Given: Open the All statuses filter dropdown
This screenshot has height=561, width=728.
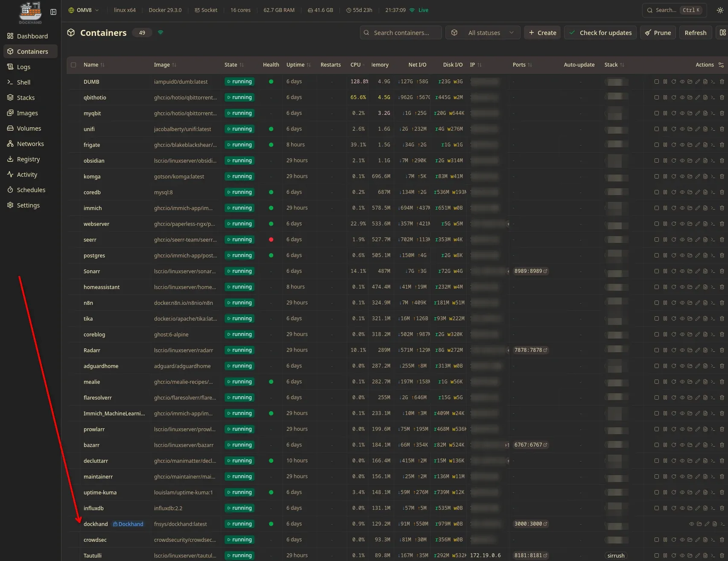Looking at the screenshot, I should pos(483,32).
